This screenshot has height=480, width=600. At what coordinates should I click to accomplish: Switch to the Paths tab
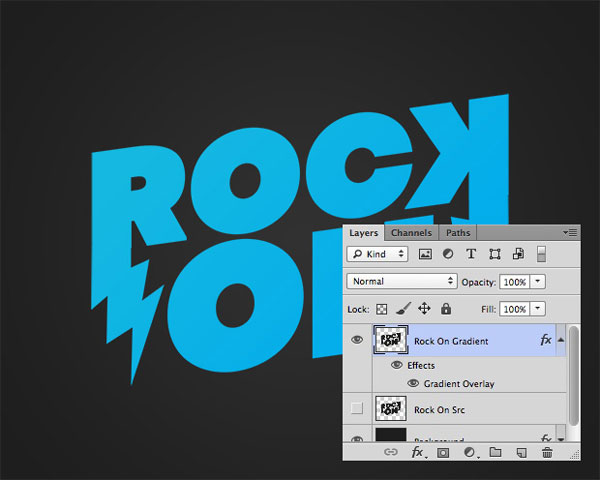coord(458,233)
